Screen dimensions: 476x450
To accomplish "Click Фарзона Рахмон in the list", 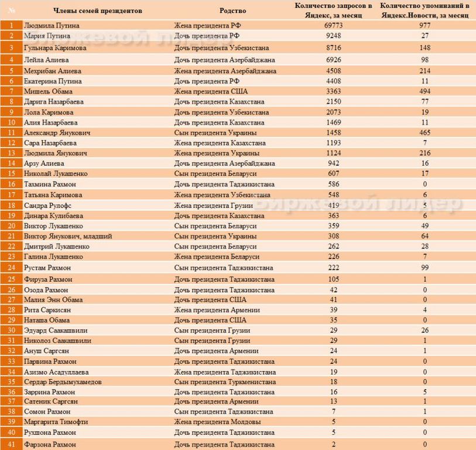I will [x=50, y=445].
